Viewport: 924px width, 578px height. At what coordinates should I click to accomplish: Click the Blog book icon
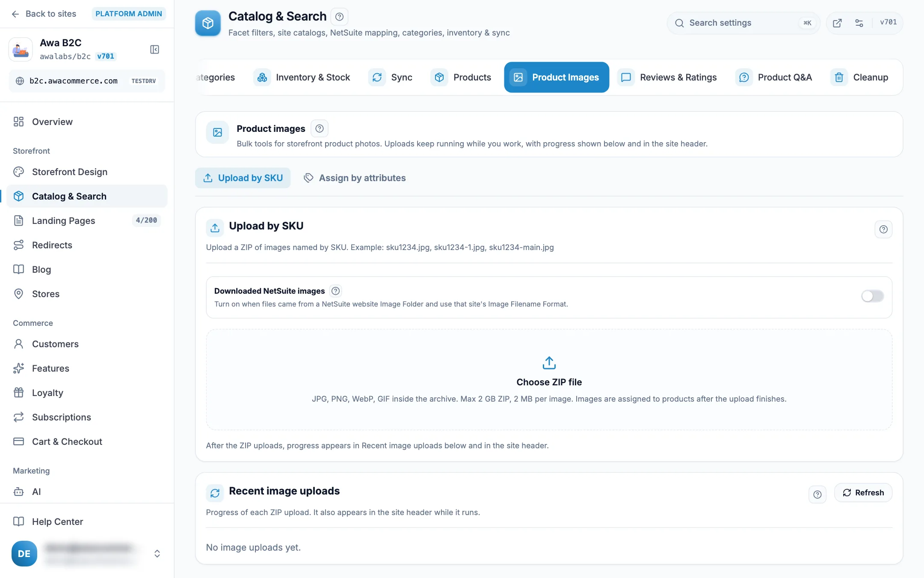pos(18,269)
